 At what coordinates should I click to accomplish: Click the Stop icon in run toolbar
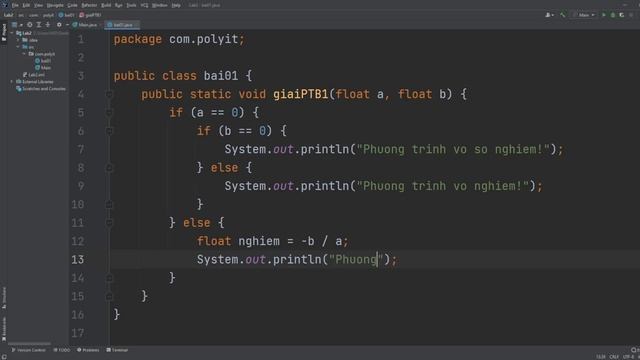631,15
